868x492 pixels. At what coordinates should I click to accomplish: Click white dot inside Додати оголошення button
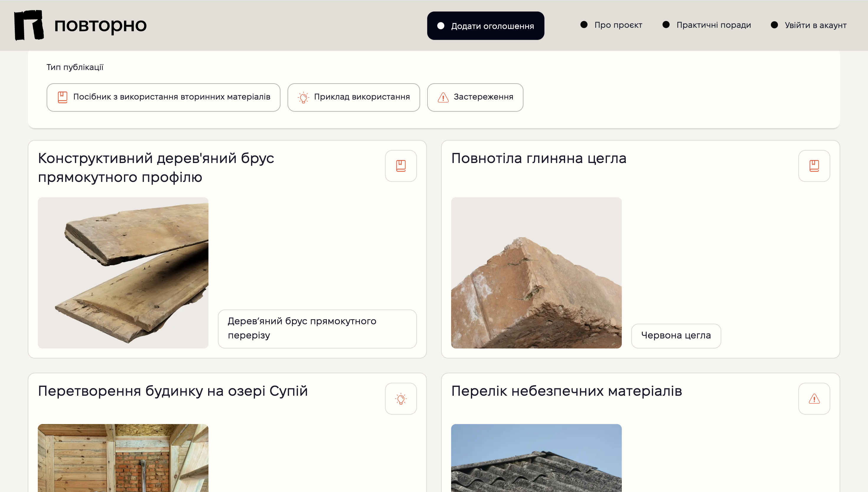[x=440, y=26]
